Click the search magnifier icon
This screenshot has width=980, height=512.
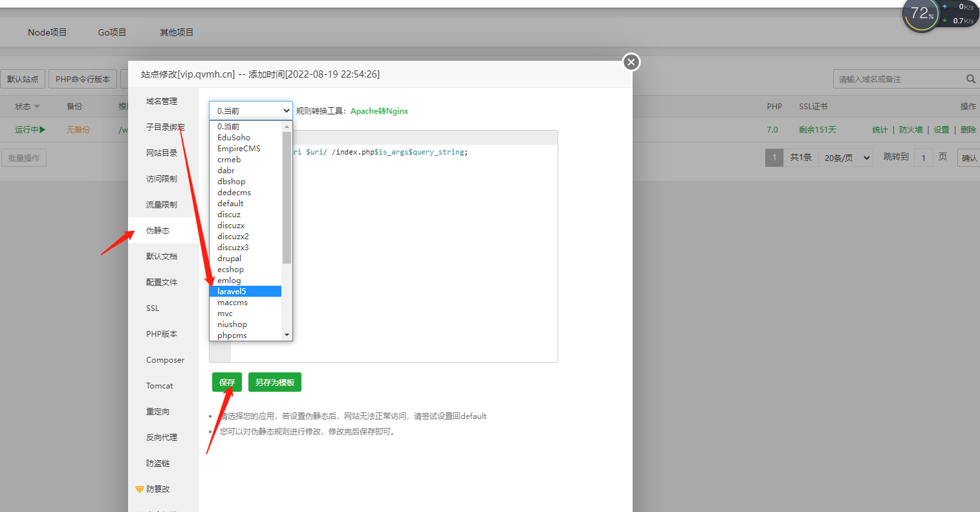[x=970, y=79]
